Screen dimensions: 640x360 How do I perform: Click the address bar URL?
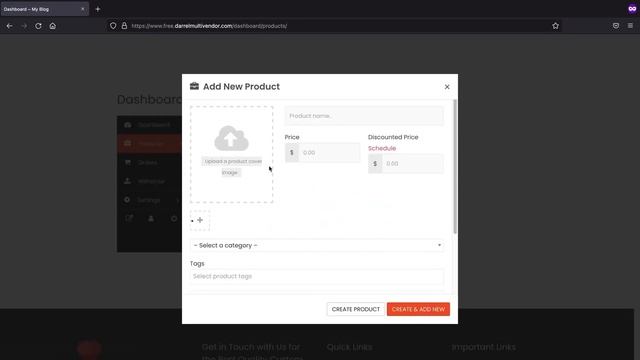pos(209,26)
